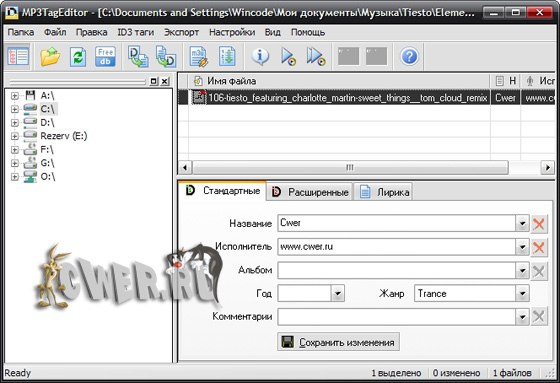Expand the G:\ drive node
Viewport: 560px width, 383px height.
(x=15, y=163)
